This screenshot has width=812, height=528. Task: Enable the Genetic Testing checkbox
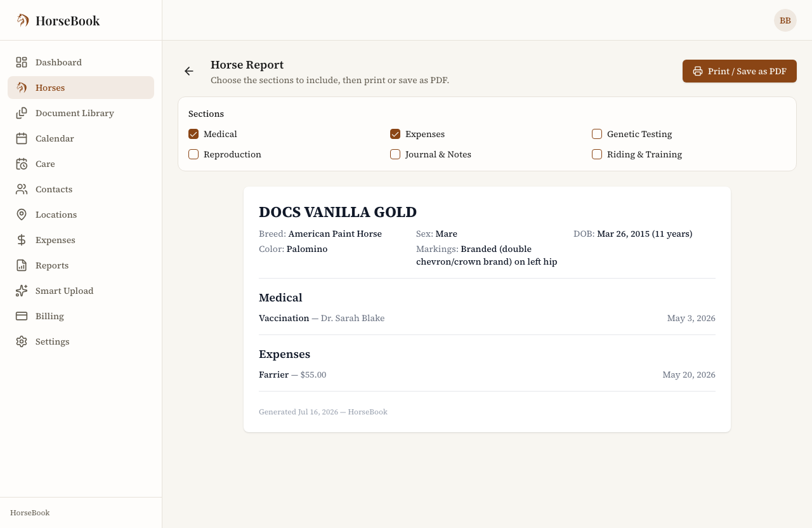point(597,134)
